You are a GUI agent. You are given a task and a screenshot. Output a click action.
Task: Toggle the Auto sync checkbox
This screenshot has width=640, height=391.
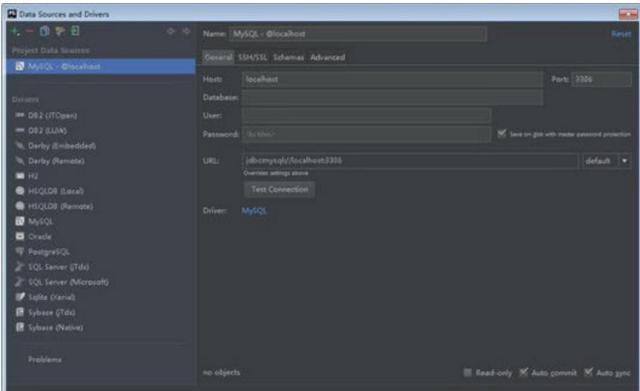pos(588,372)
